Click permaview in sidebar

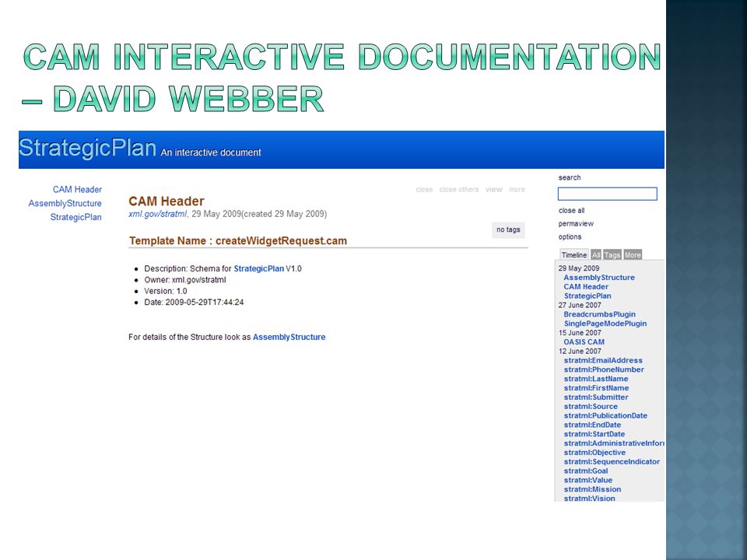pyautogui.click(x=576, y=224)
